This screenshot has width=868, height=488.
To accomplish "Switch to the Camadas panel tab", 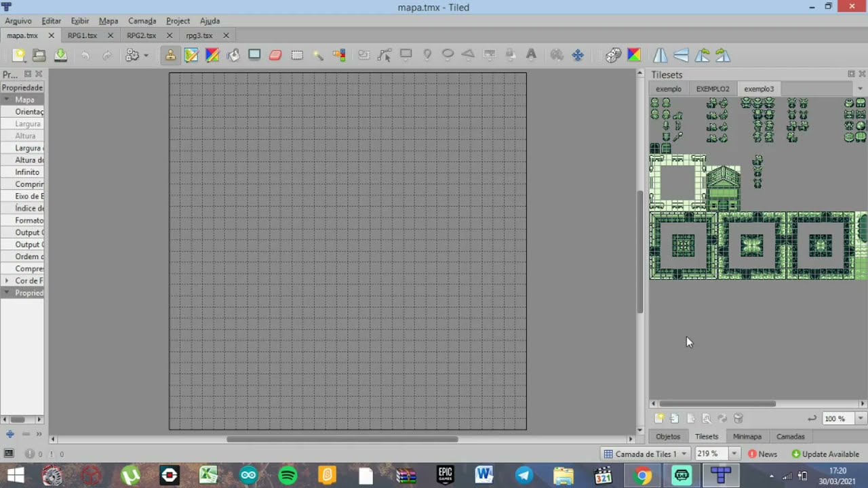I will [791, 436].
